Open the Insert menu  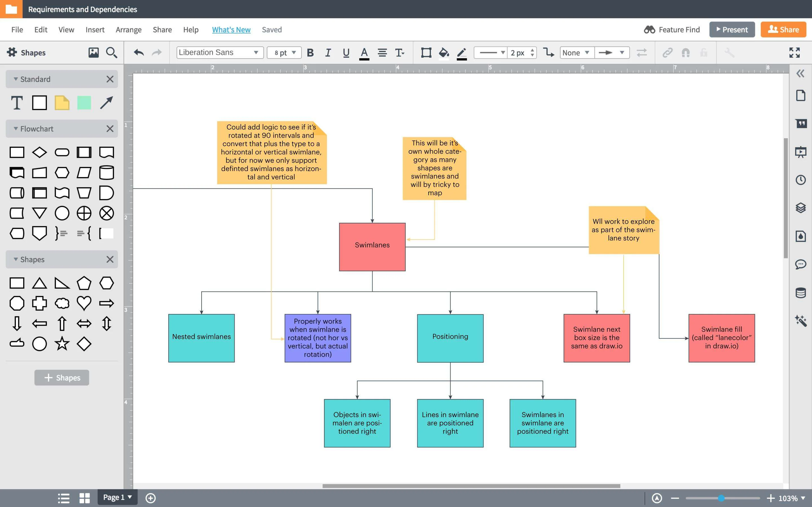pyautogui.click(x=95, y=30)
